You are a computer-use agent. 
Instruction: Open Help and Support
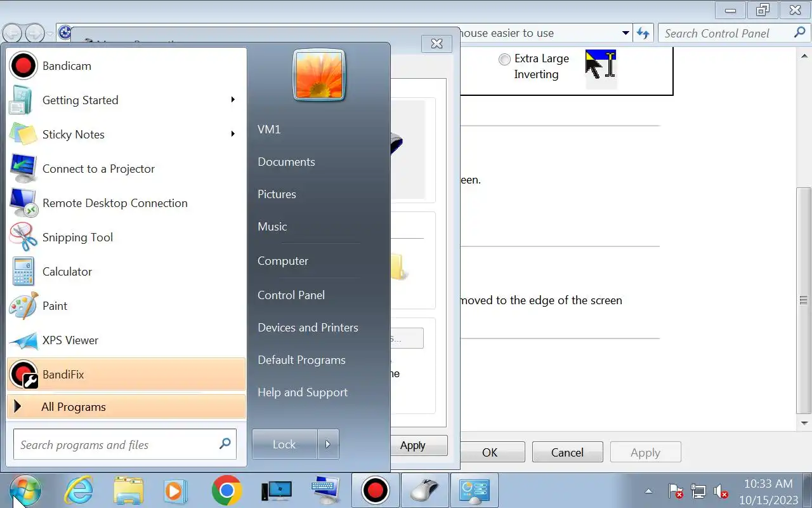tap(303, 392)
